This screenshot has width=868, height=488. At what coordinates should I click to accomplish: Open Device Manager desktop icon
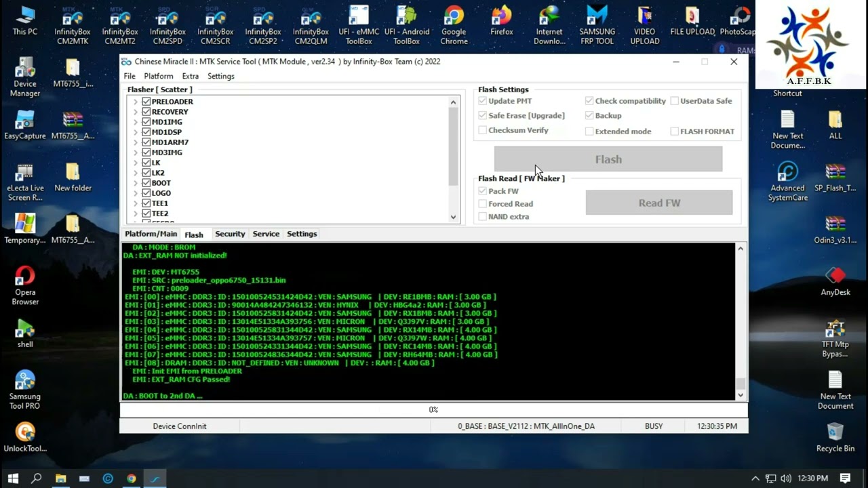(x=25, y=78)
